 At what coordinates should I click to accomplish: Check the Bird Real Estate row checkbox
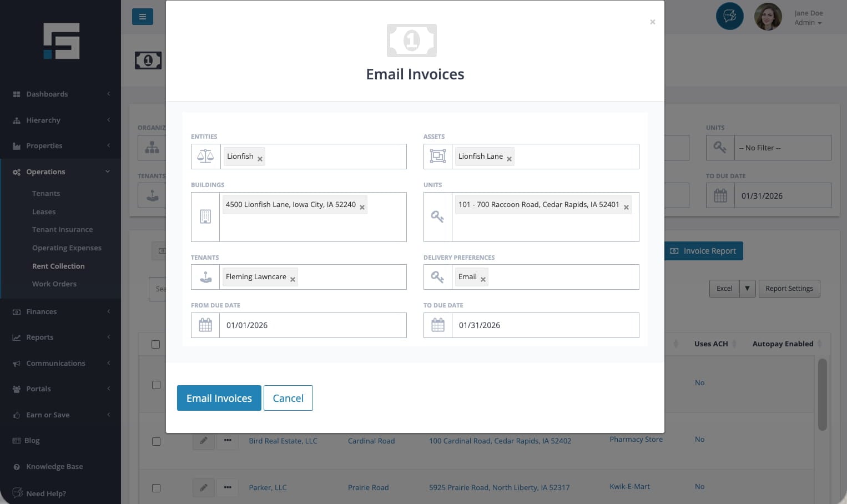[156, 441]
